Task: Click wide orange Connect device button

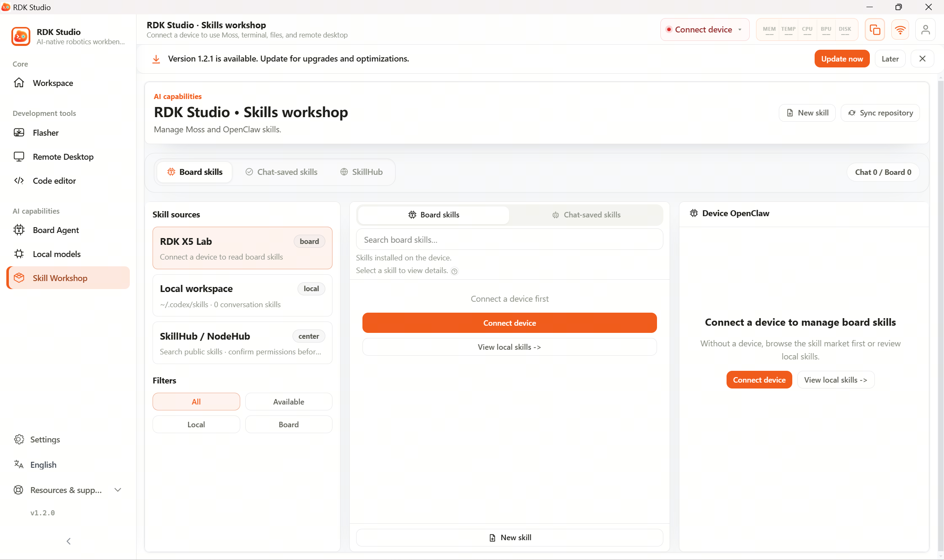Action: pos(510,323)
